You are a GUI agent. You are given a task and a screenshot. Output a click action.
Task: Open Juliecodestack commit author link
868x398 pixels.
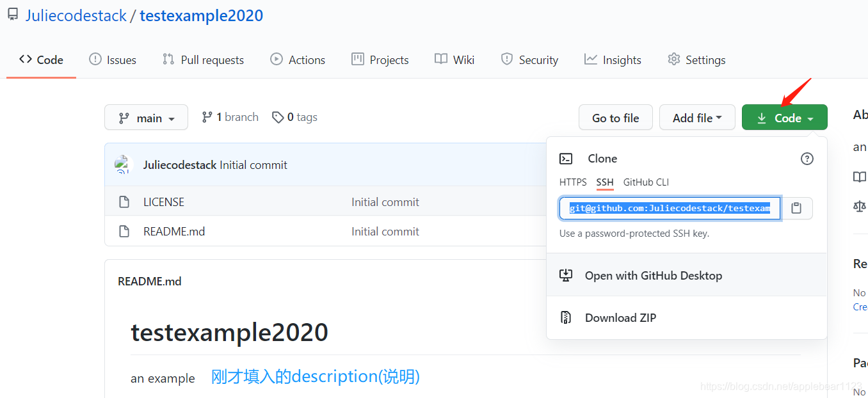[180, 164]
